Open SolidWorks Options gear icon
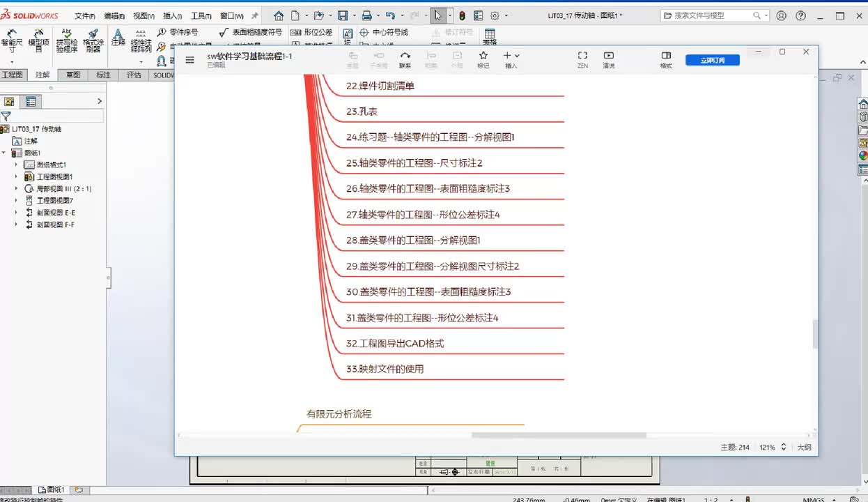The height and width of the screenshot is (502, 868). [495, 15]
